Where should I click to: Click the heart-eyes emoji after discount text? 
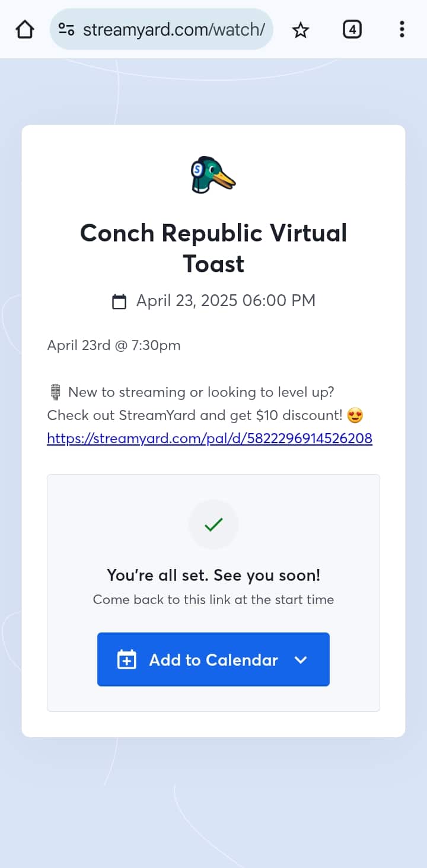tap(355, 415)
